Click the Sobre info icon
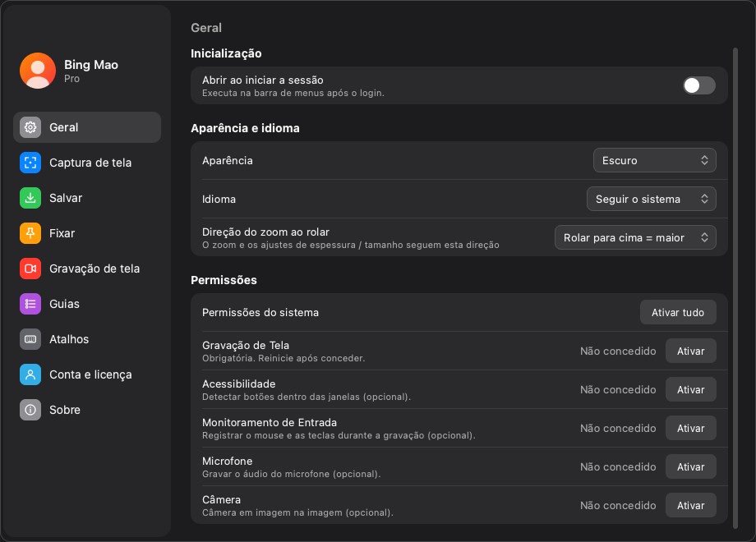This screenshot has width=756, height=542. coord(30,410)
